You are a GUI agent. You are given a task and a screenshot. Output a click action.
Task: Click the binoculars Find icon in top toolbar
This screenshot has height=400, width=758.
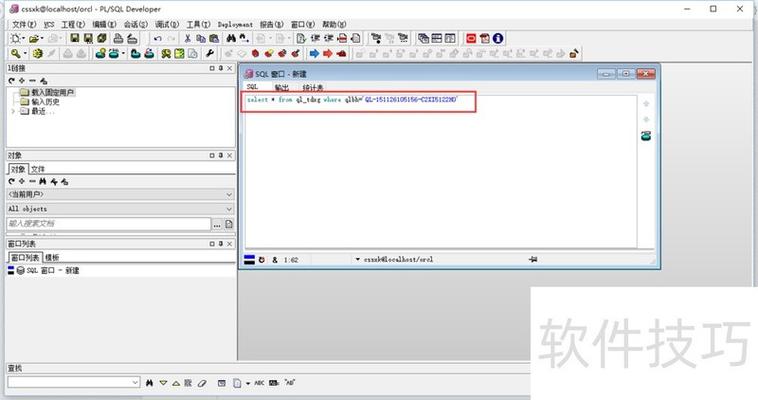pos(231,38)
